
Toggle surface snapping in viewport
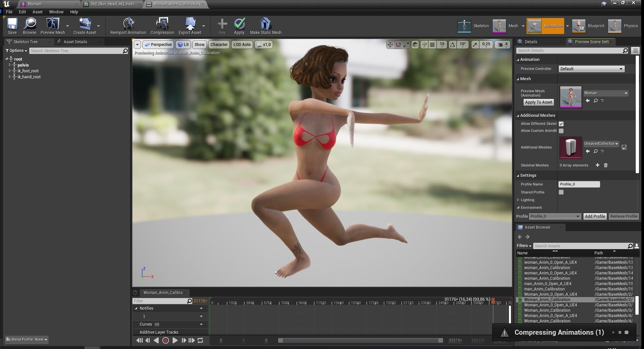point(424,45)
